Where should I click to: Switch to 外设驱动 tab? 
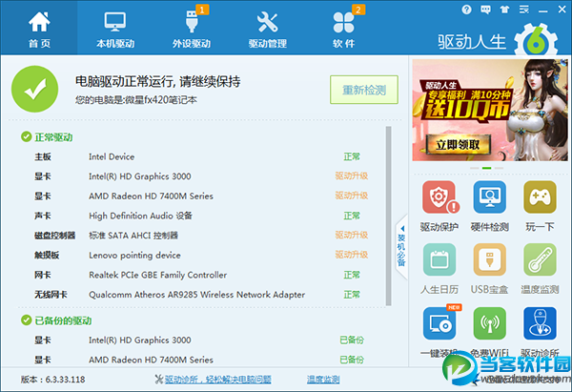(x=192, y=30)
